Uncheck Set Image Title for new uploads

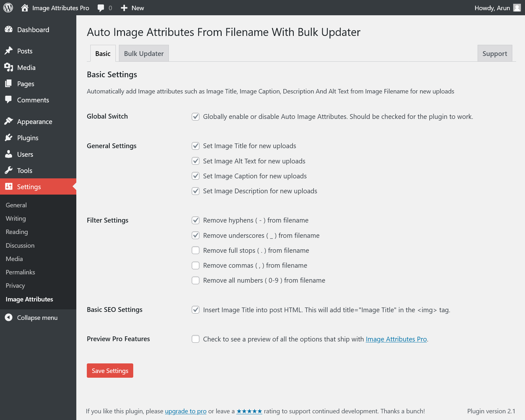coord(196,146)
